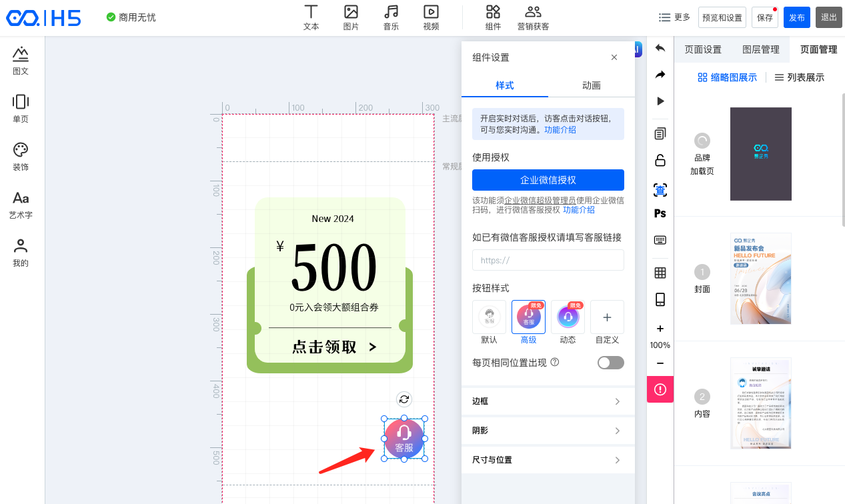Zoom in with the plus icon
This screenshot has height=504, width=845.
pyautogui.click(x=660, y=329)
